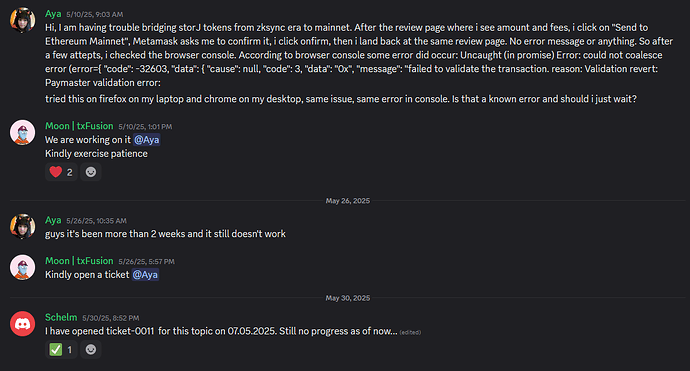Open Aya's username on the 9:03 AM message

coord(53,14)
